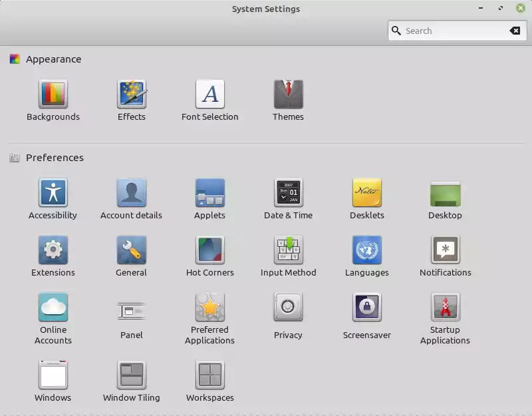The width and height of the screenshot is (532, 416).
Task: Open Notifications speech bubble icon
Action: click(445, 250)
